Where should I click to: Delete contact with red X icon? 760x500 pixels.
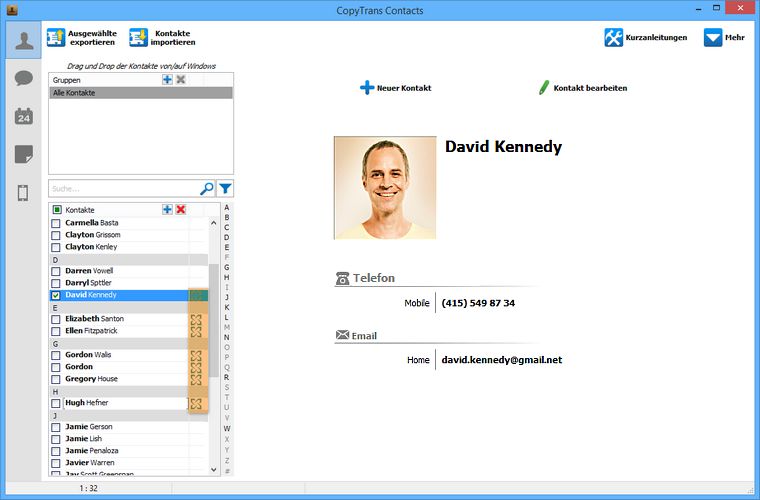[181, 209]
